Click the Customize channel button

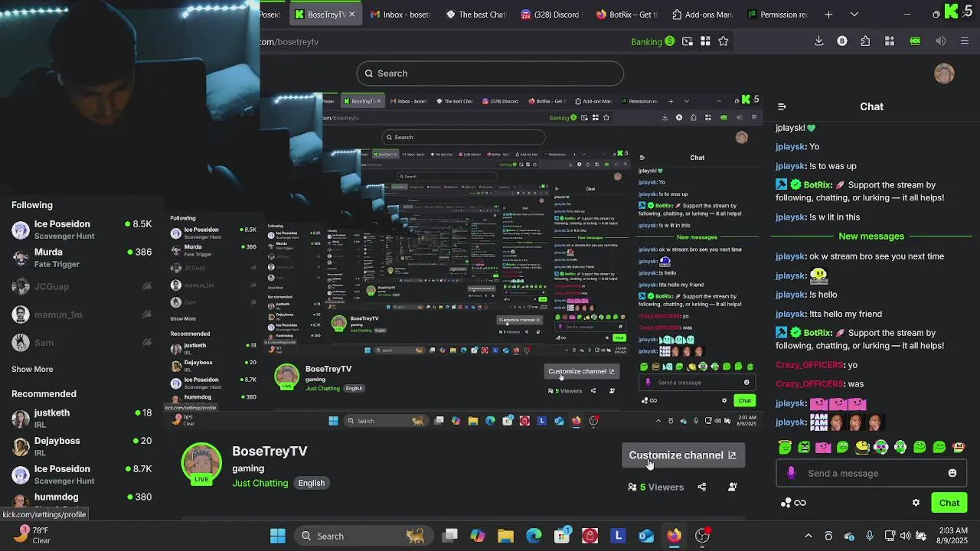click(x=682, y=455)
